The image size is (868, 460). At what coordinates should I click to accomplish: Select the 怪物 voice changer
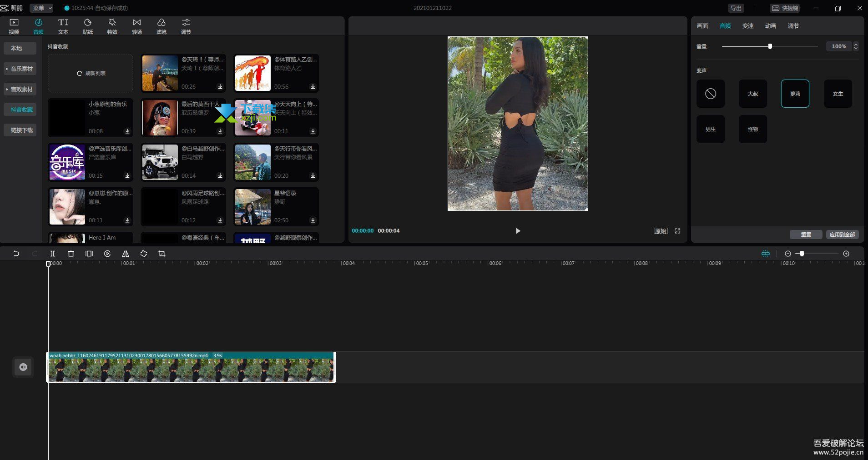click(753, 129)
